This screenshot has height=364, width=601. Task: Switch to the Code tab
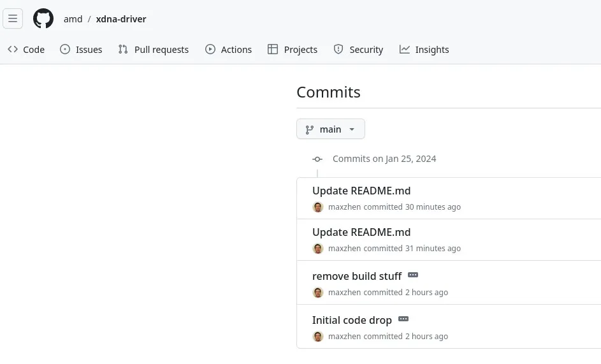[26, 50]
